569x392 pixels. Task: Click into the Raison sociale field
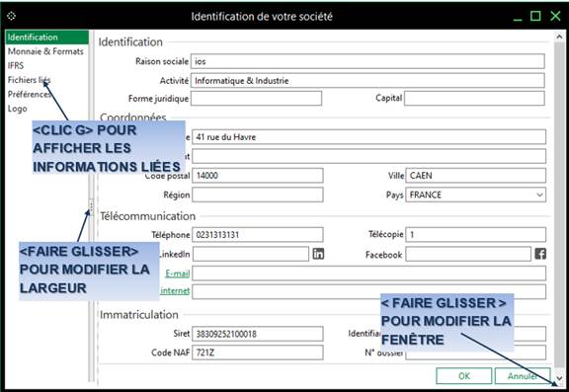[x=367, y=61]
